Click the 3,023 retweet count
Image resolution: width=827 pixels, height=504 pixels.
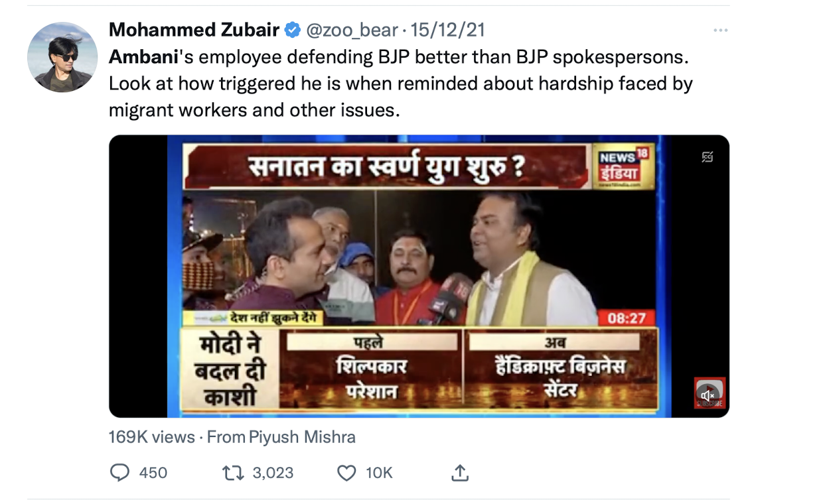pos(273,473)
